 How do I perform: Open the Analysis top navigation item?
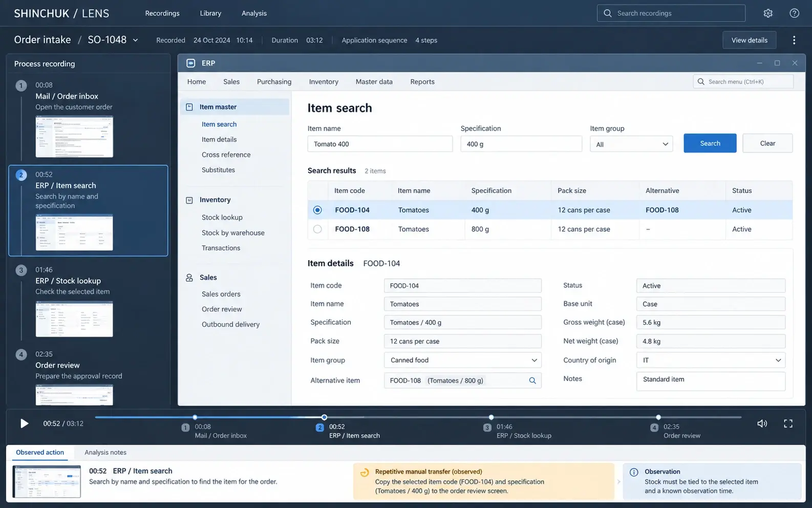(x=254, y=13)
